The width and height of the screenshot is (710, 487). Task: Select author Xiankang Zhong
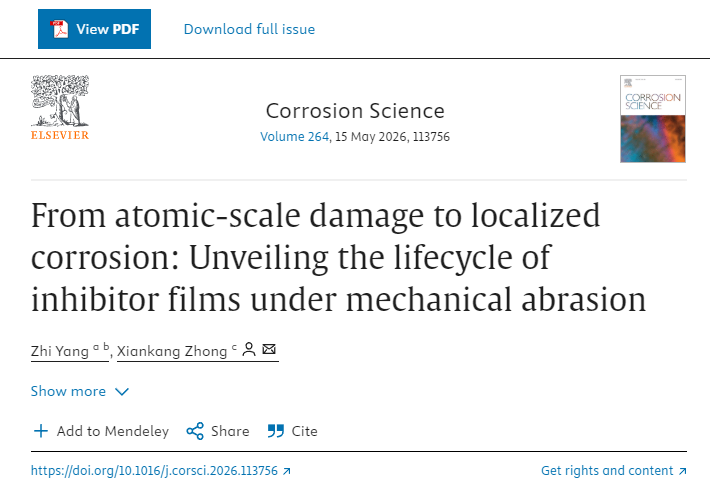coord(171,351)
